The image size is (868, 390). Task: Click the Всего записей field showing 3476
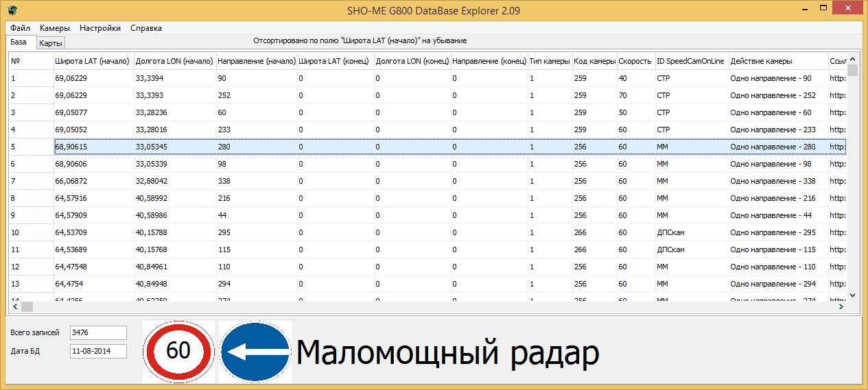coord(98,332)
